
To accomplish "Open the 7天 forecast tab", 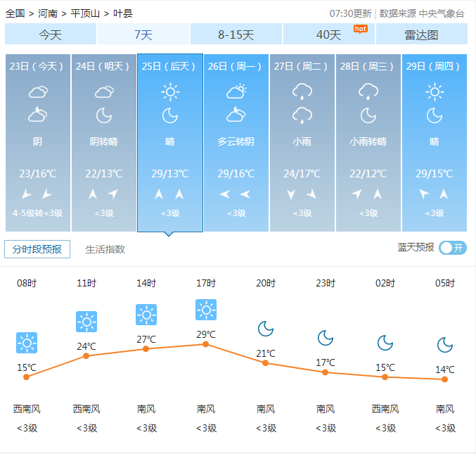I will [143, 34].
